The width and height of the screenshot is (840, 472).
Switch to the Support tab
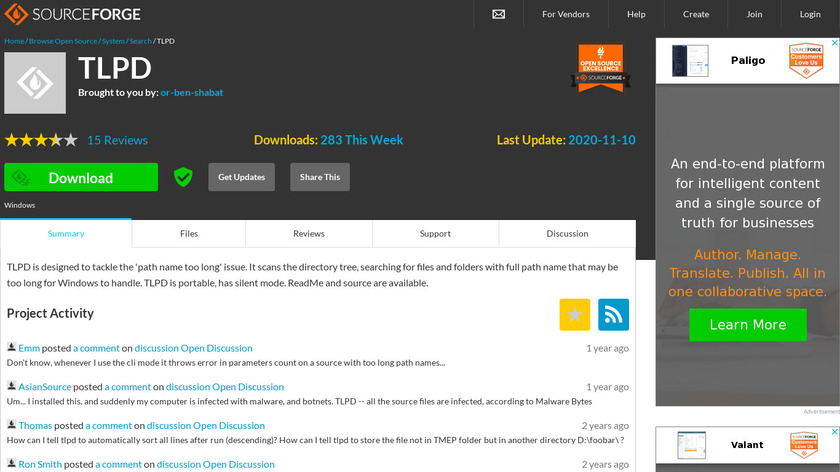coord(435,234)
